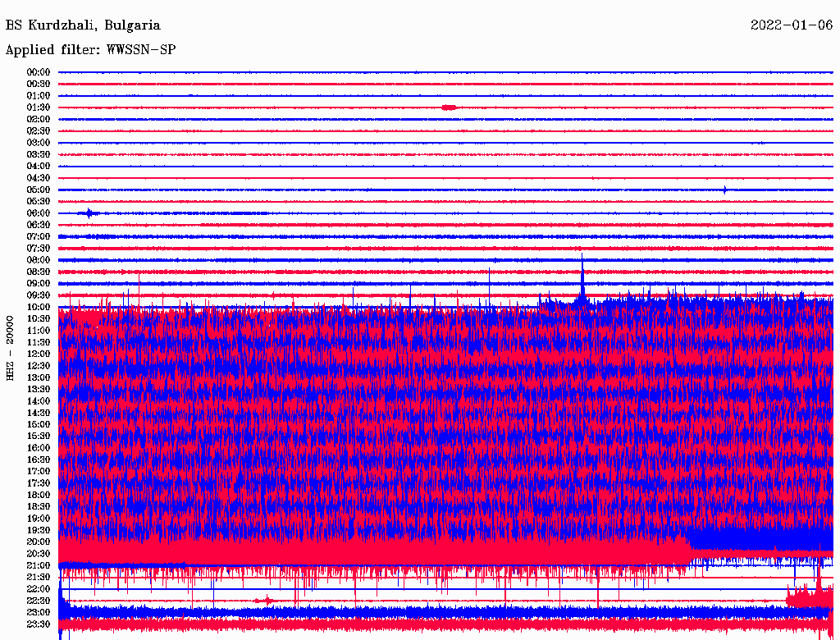
Task: Click the '17:30' time label
Action: (x=39, y=483)
